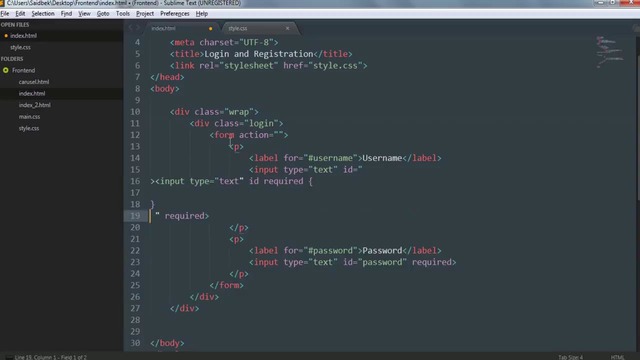Open the Project menu
Screen dimensions: 640x360
click(x=145, y=13)
